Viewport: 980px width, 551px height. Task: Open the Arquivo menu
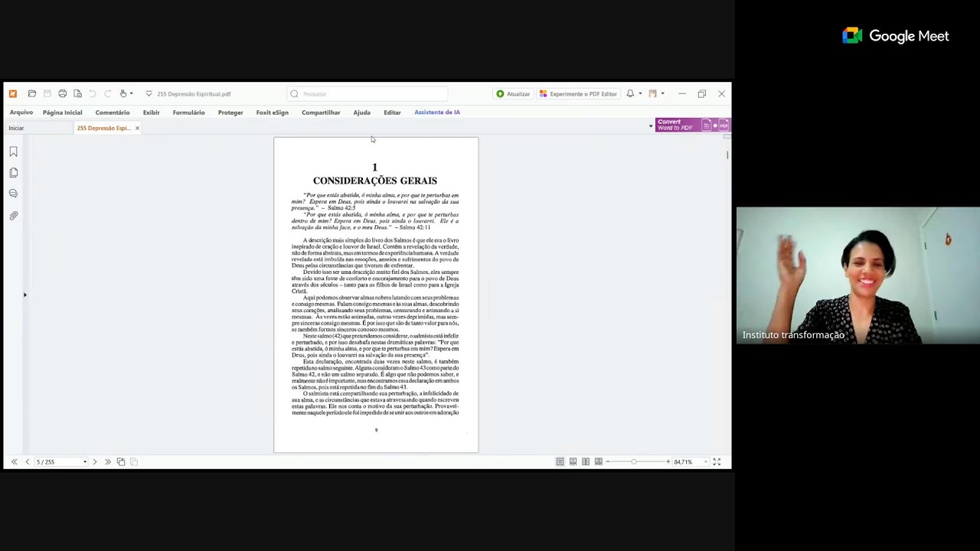click(21, 112)
